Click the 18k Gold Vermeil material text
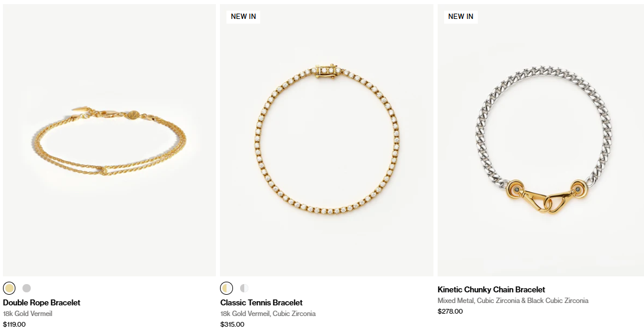Screen dimensions: 644x332 point(28,314)
